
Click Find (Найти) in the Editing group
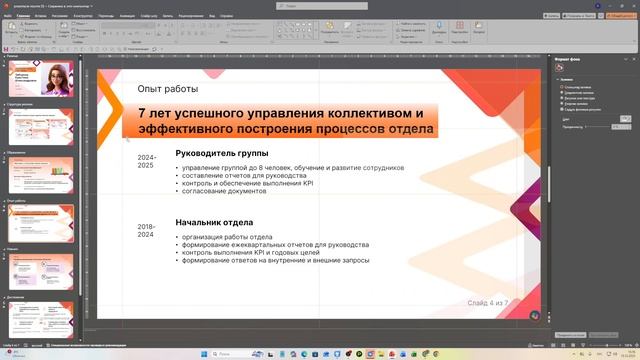[x=411, y=24]
